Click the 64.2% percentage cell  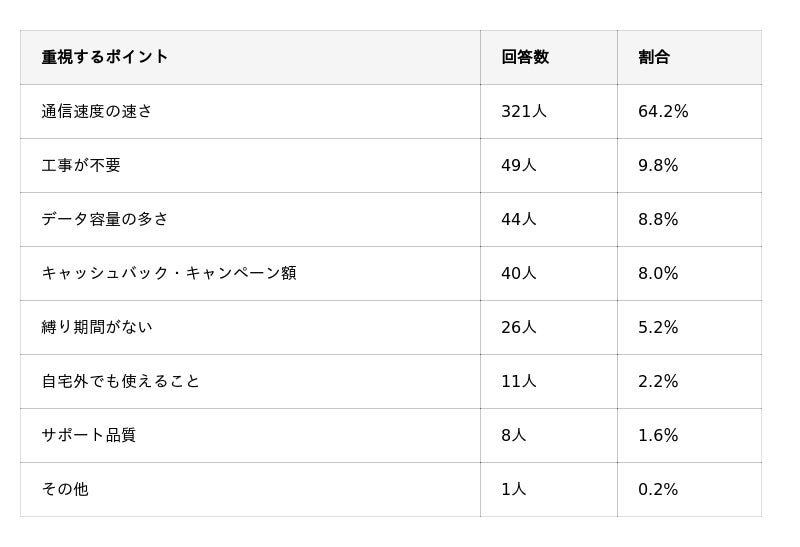coord(663,111)
